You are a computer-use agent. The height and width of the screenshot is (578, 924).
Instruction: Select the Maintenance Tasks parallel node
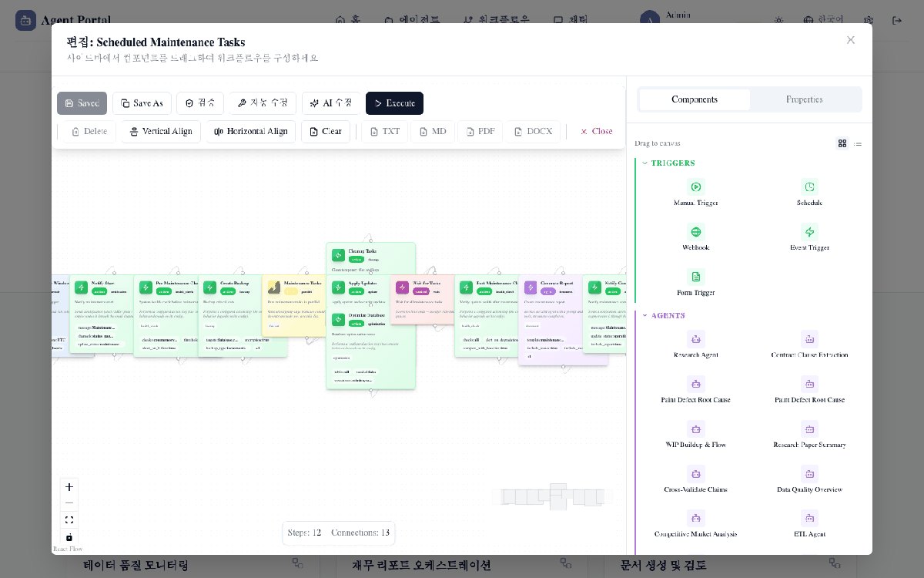294,306
